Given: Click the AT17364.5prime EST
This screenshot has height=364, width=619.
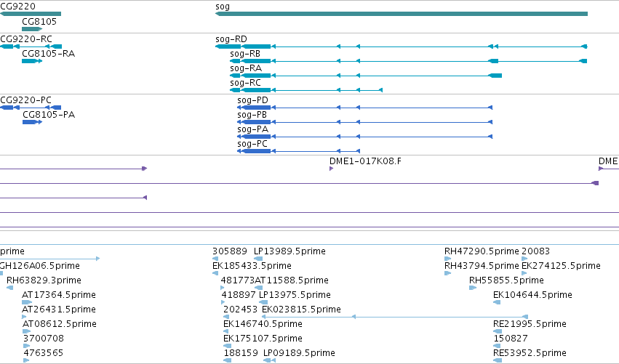Looking at the screenshot, I should tap(59, 295).
